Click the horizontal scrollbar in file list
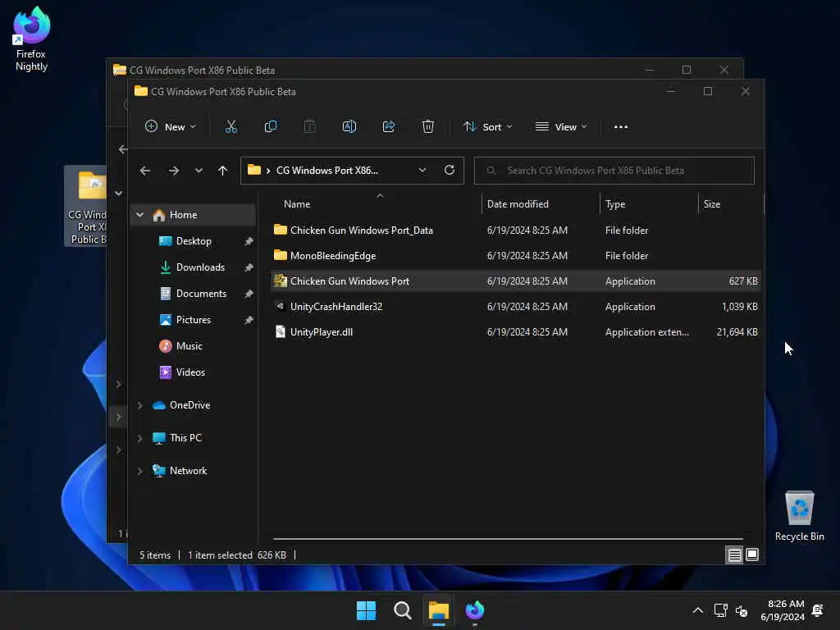Image resolution: width=840 pixels, height=630 pixels. pos(508,539)
